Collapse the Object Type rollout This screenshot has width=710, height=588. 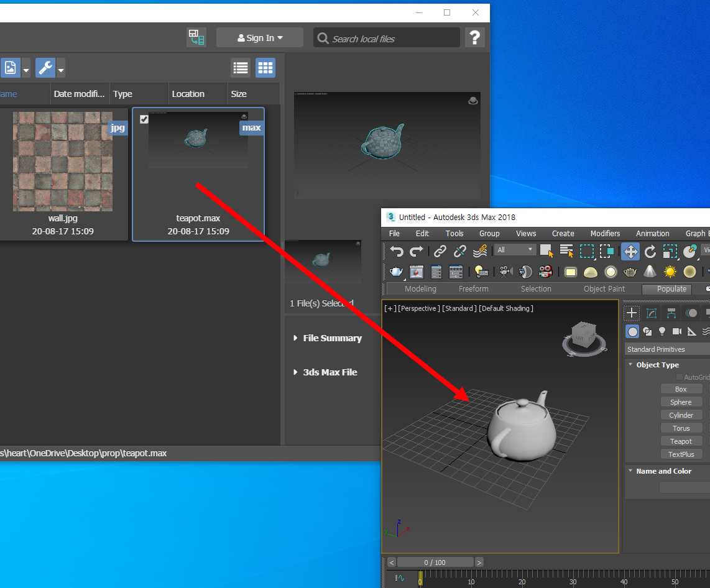[631, 364]
